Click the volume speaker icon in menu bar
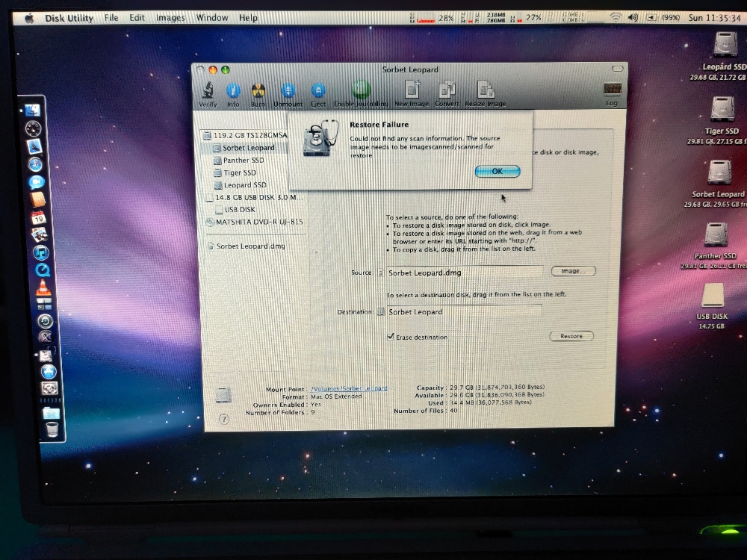 (633, 18)
